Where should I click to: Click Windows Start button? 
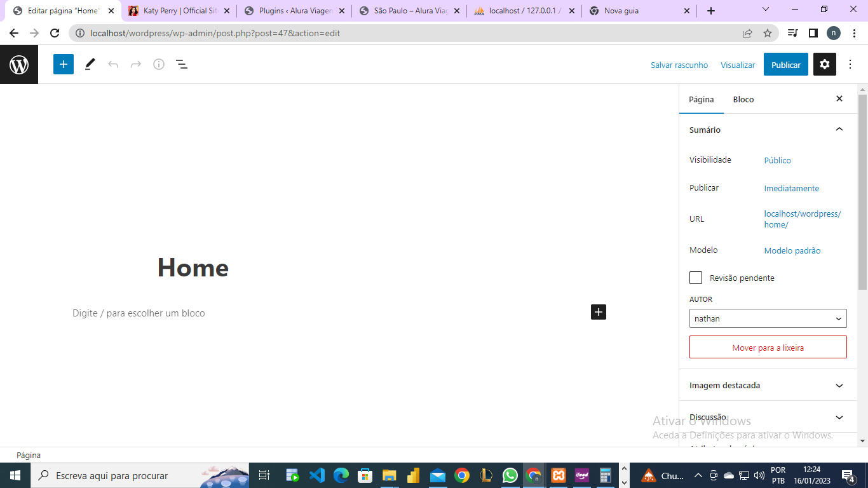[x=15, y=475]
